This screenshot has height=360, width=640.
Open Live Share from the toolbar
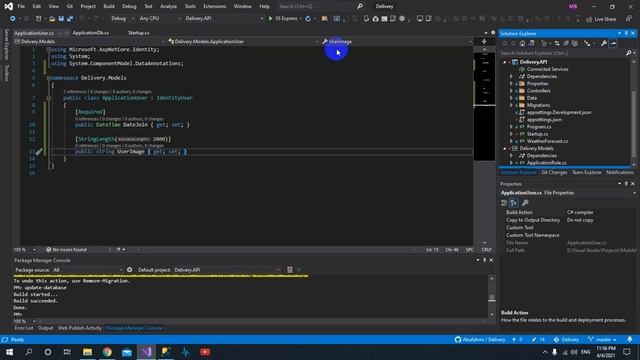pyautogui.click(x=601, y=19)
